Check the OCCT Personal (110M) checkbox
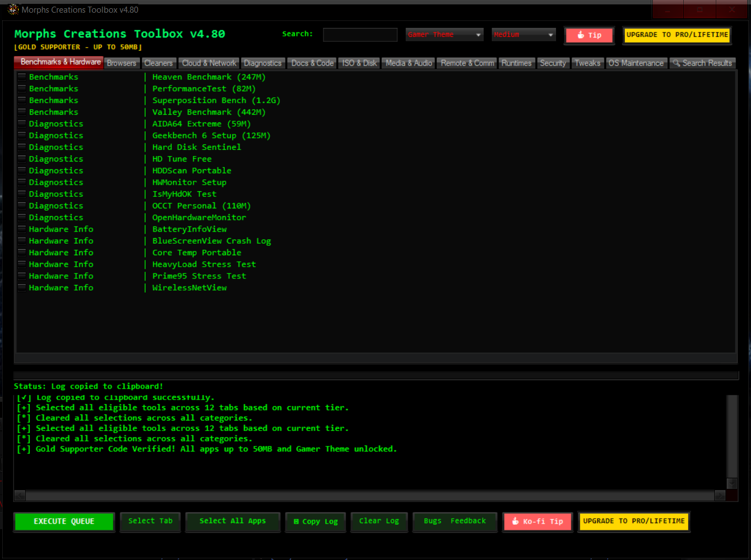Image resolution: width=751 pixels, height=560 pixels. (22, 206)
